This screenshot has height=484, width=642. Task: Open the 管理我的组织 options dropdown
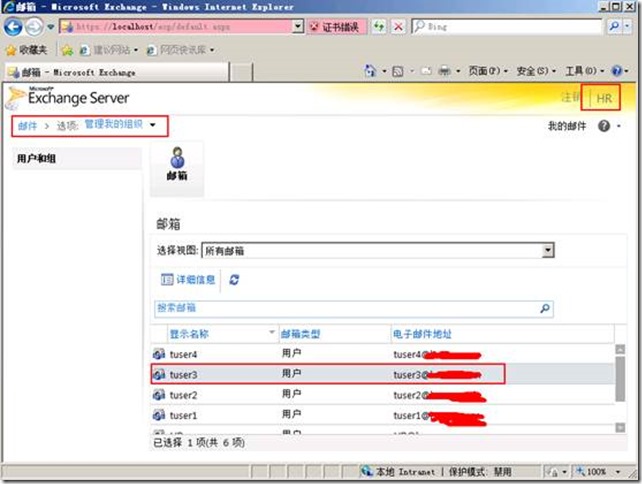click(120, 124)
